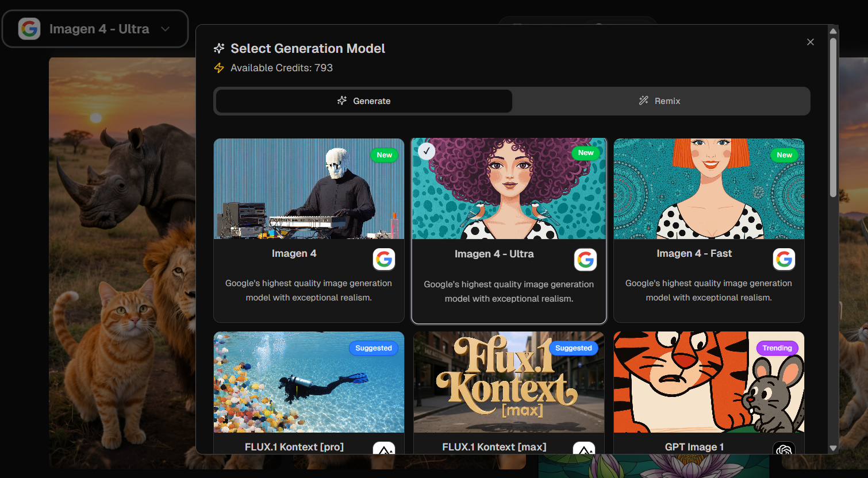This screenshot has width=868, height=478.
Task: Click the logo icon on FLUX.1 Kontext [pro] card
Action: click(x=384, y=449)
